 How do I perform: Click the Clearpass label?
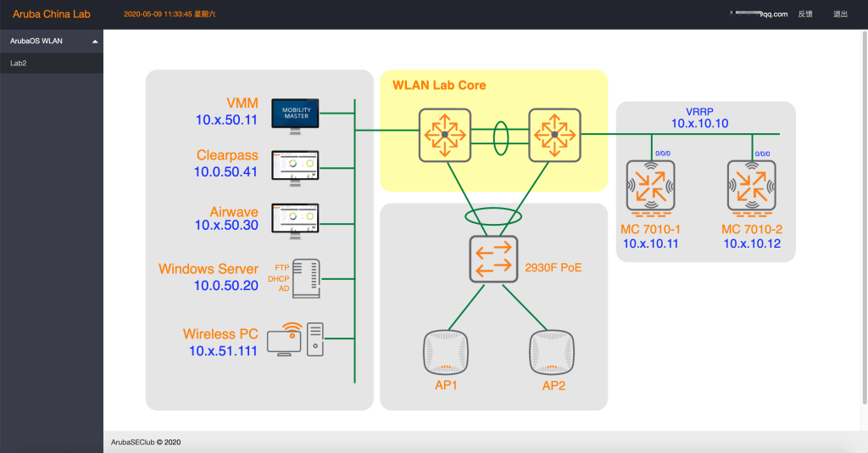coord(227,155)
